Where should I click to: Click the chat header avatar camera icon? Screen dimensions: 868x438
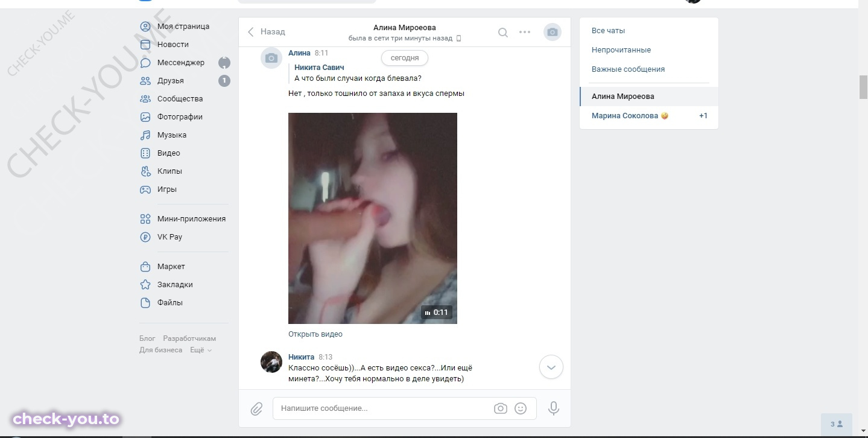click(553, 33)
